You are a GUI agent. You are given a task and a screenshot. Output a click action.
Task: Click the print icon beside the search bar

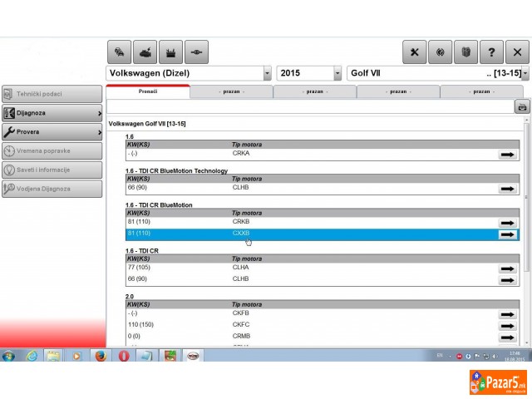point(522,107)
